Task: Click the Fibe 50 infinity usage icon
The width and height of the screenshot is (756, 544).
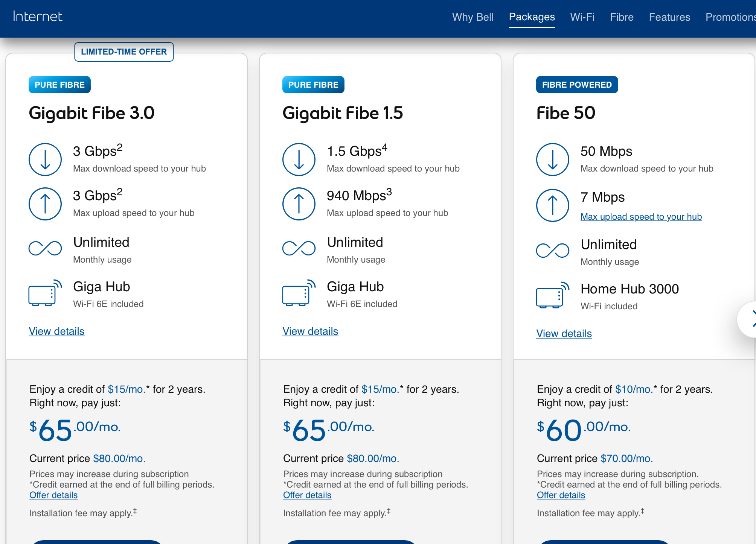Action: click(553, 251)
